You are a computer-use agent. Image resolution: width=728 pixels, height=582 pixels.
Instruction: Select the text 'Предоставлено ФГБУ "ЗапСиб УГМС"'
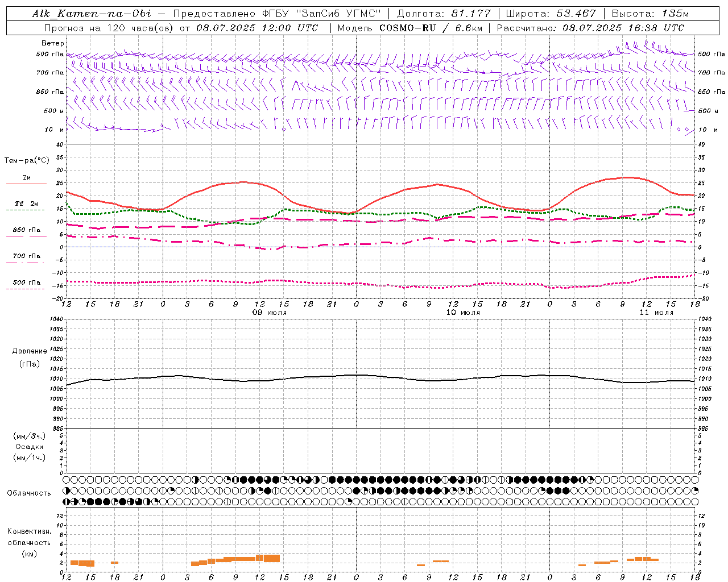pyautogui.click(x=276, y=14)
